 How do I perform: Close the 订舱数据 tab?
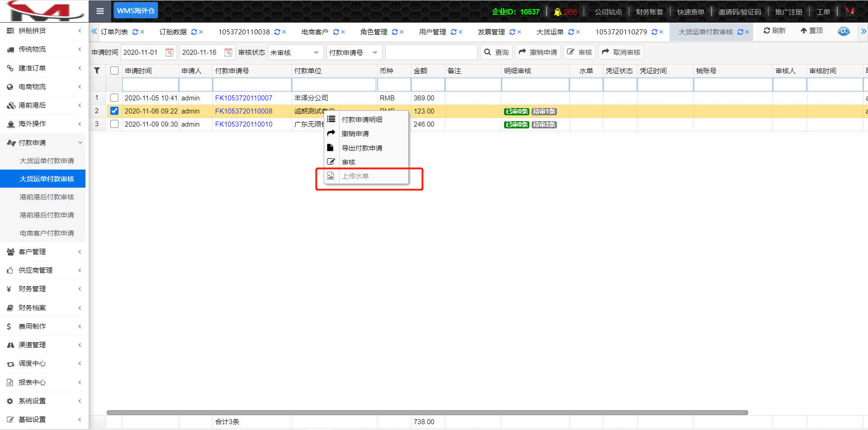[201, 32]
